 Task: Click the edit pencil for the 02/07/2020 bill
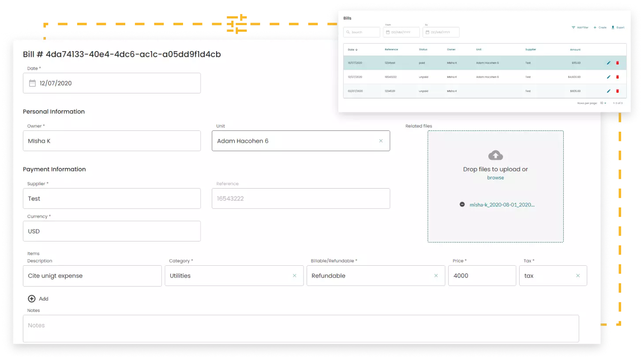(608, 91)
